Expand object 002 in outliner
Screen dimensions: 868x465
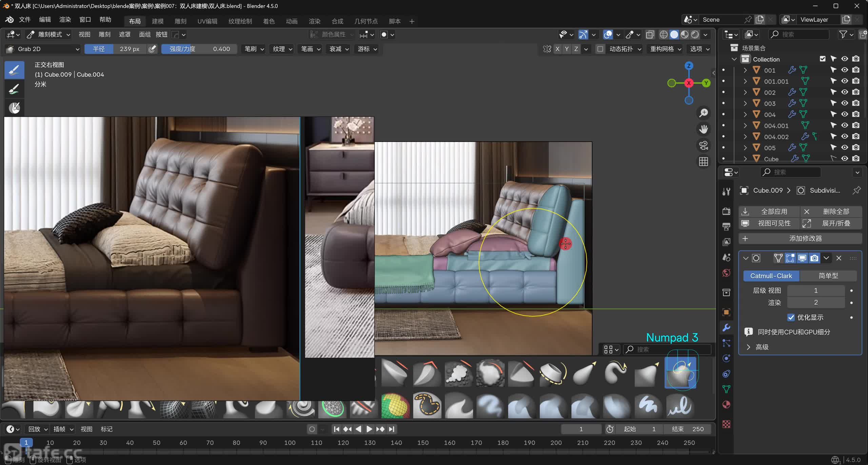point(745,92)
